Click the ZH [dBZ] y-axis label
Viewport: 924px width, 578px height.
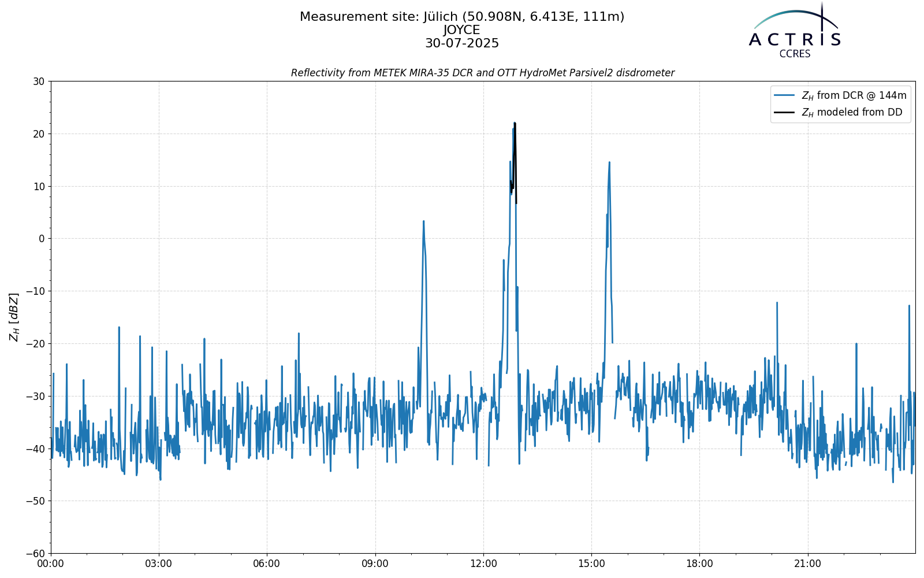[14, 317]
